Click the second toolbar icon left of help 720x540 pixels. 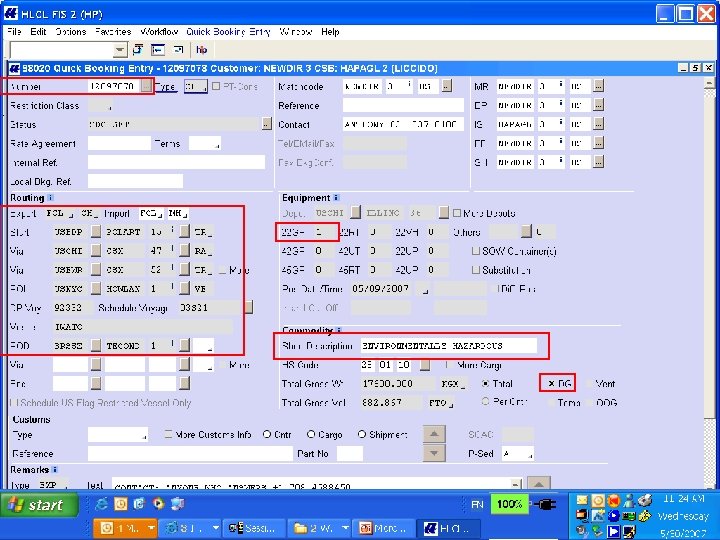pyautogui.click(x=158, y=50)
